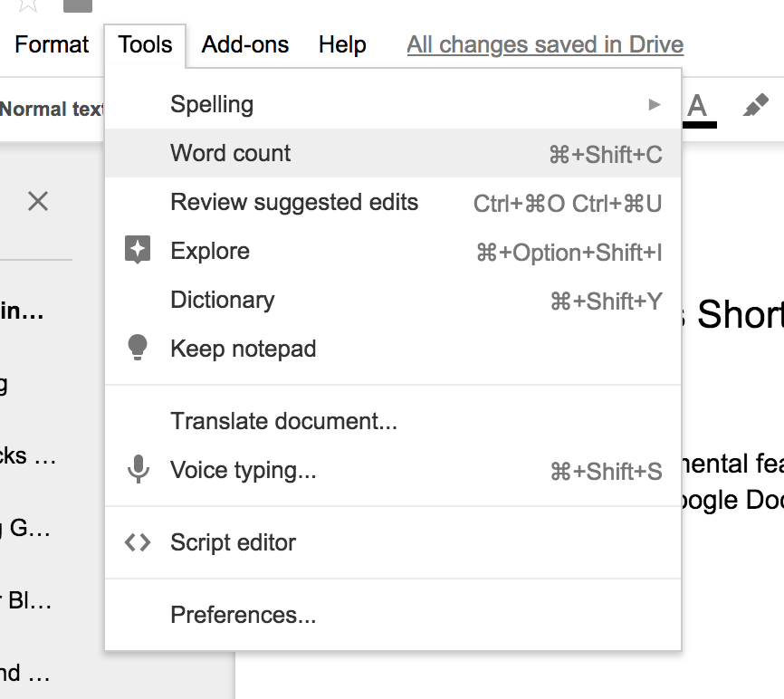Select Review suggested edits
The image size is (784, 699).
coord(294,202)
